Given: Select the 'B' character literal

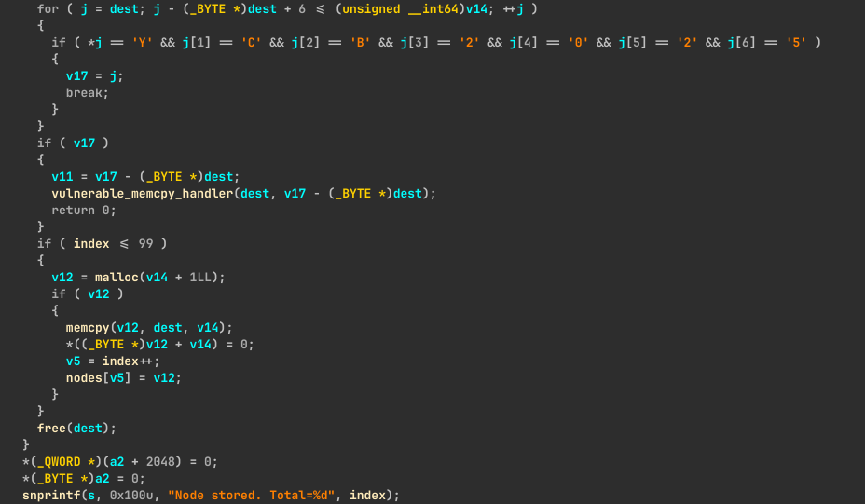Looking at the screenshot, I should 360,42.
